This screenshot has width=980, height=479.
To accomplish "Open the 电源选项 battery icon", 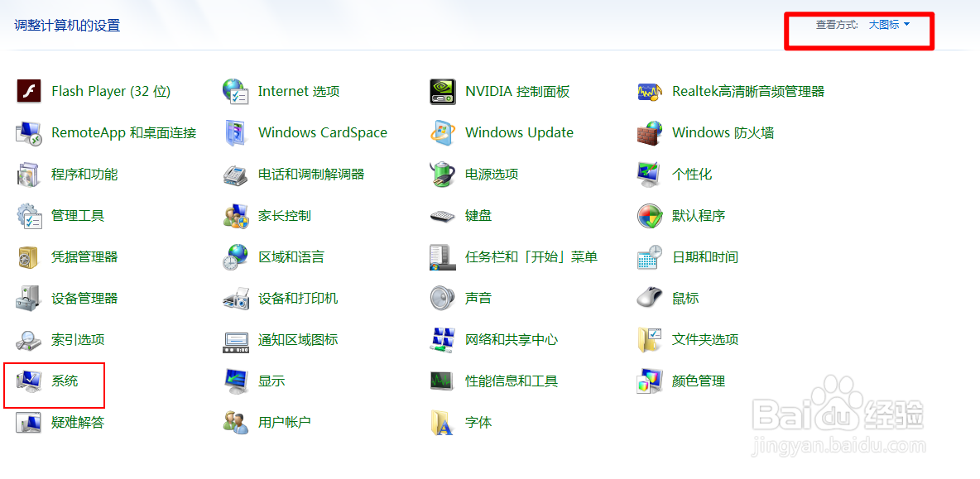I will coord(443,175).
